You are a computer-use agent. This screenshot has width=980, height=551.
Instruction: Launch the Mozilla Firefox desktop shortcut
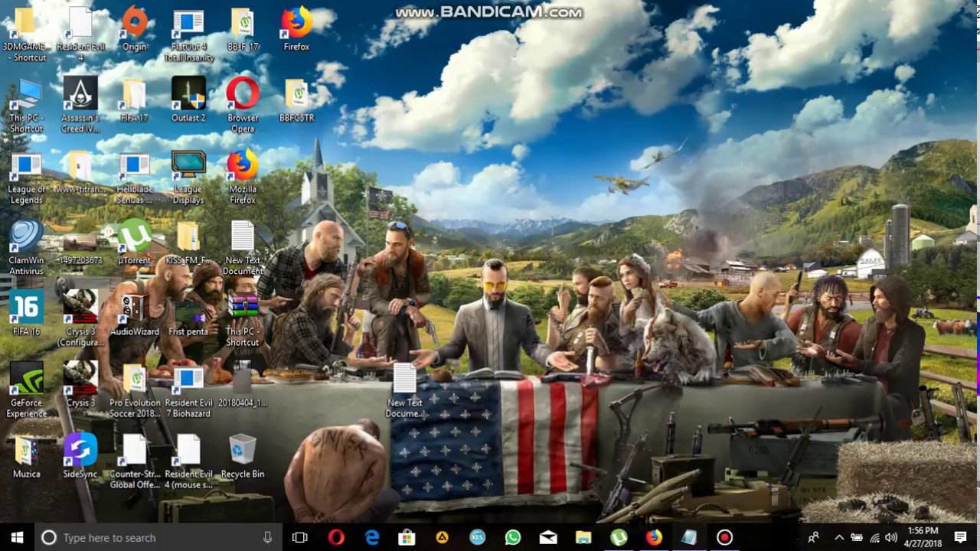(243, 177)
